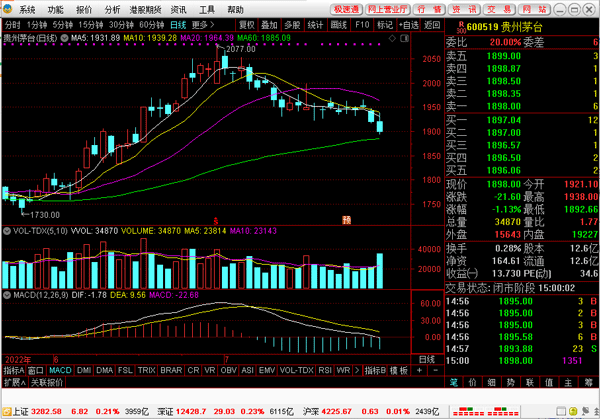
Task: Select the BRAR indicator tab
Action: click(x=171, y=370)
